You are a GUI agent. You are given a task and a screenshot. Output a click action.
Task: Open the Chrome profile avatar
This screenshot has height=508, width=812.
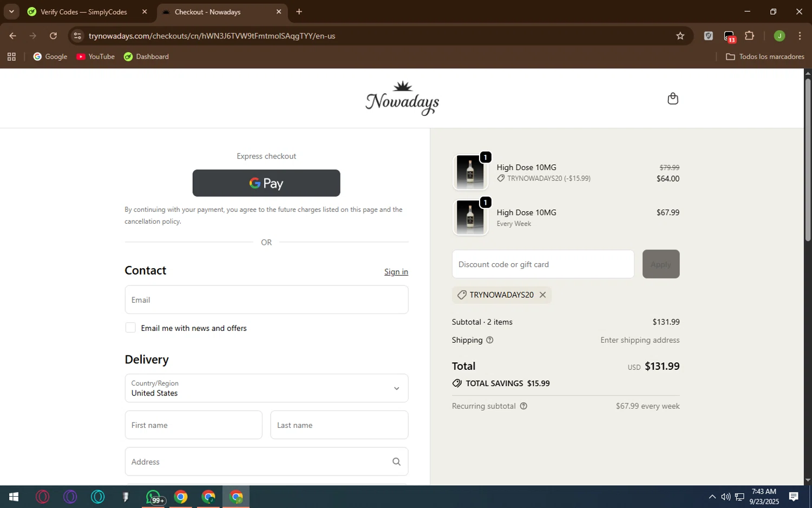(x=780, y=36)
